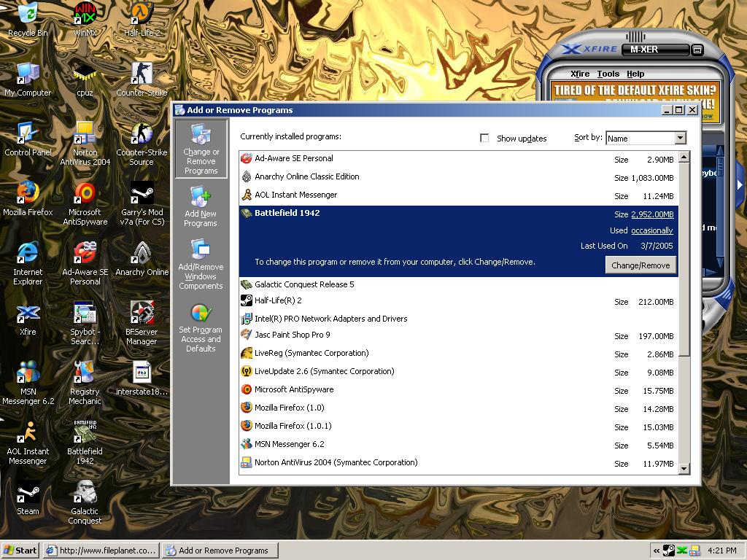Open the Tools menu in Xfire window
747x560 pixels.
point(608,74)
